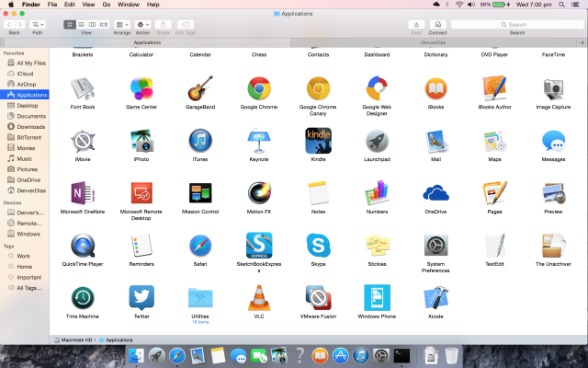Open the Path dropdown in toolbar

(x=37, y=25)
